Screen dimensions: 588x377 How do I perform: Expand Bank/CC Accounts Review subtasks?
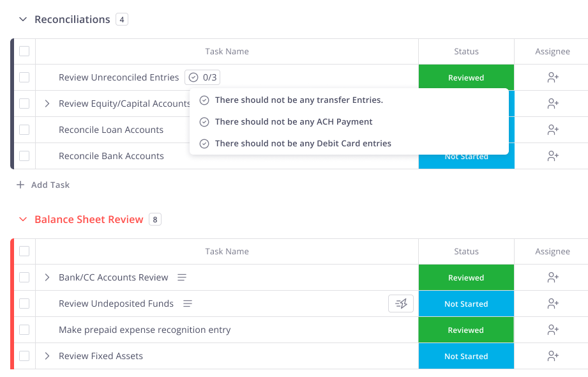[47, 277]
